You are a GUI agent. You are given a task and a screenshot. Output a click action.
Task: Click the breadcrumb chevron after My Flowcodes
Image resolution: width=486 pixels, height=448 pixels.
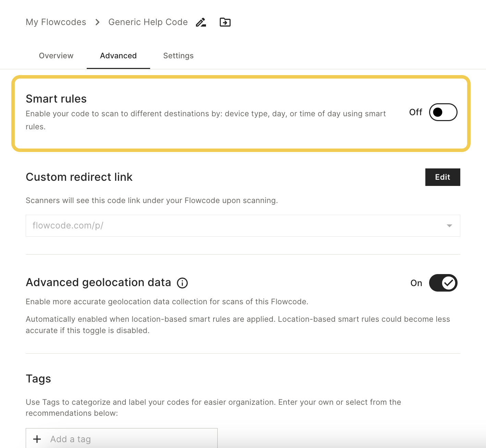(x=98, y=22)
